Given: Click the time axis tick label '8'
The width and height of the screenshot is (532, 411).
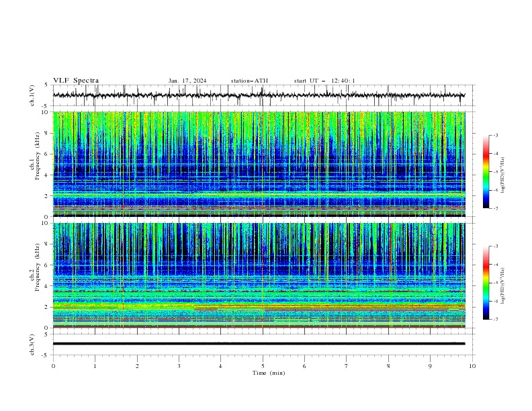Looking at the screenshot, I should pos(388,366).
